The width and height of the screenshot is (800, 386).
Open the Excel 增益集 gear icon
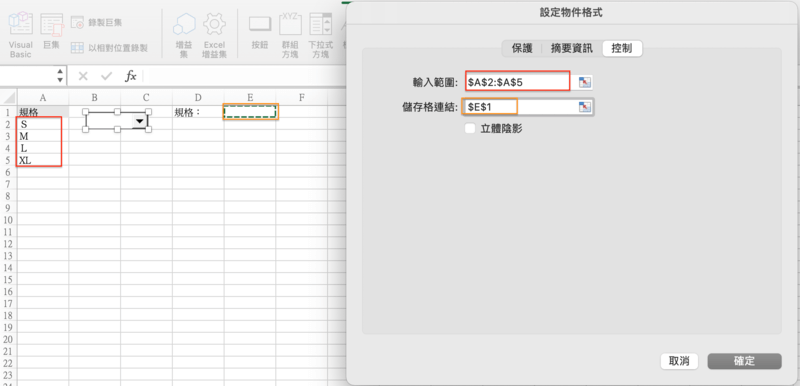point(215,24)
